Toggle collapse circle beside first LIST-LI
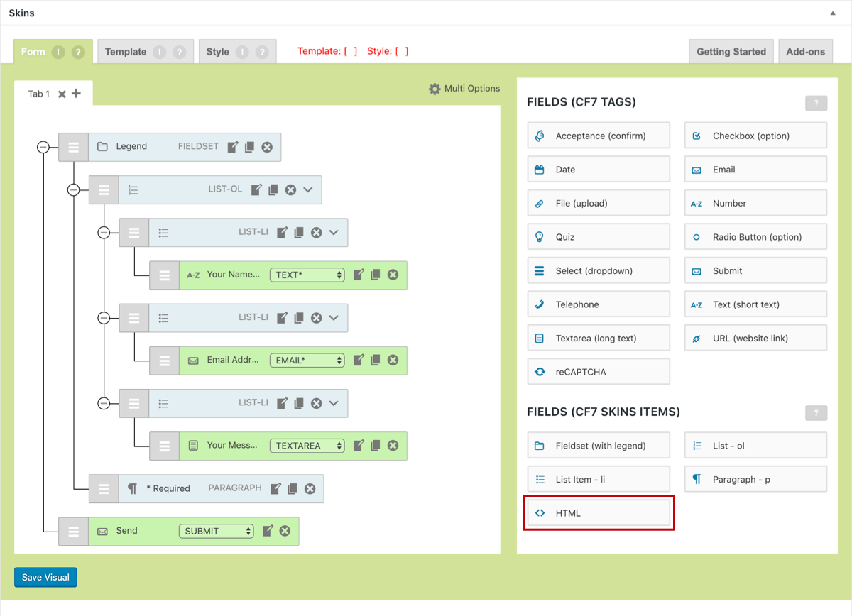The image size is (852, 616). [104, 232]
